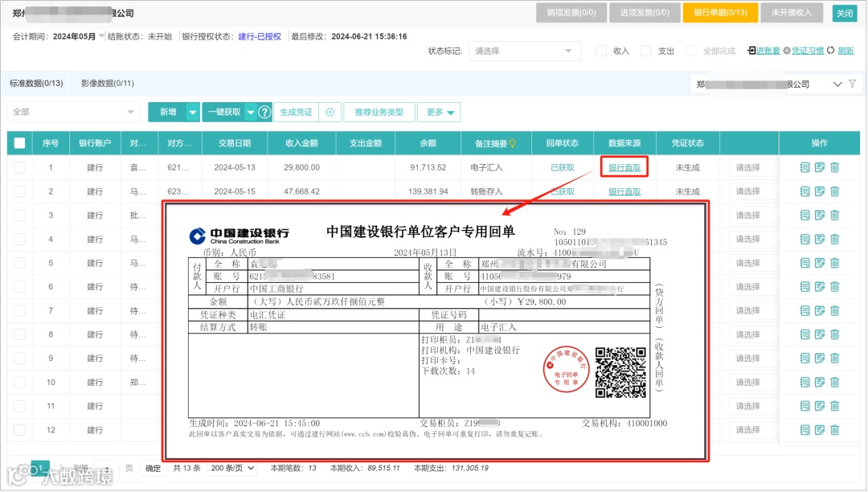Check the checkbox for row 5

coord(19,263)
